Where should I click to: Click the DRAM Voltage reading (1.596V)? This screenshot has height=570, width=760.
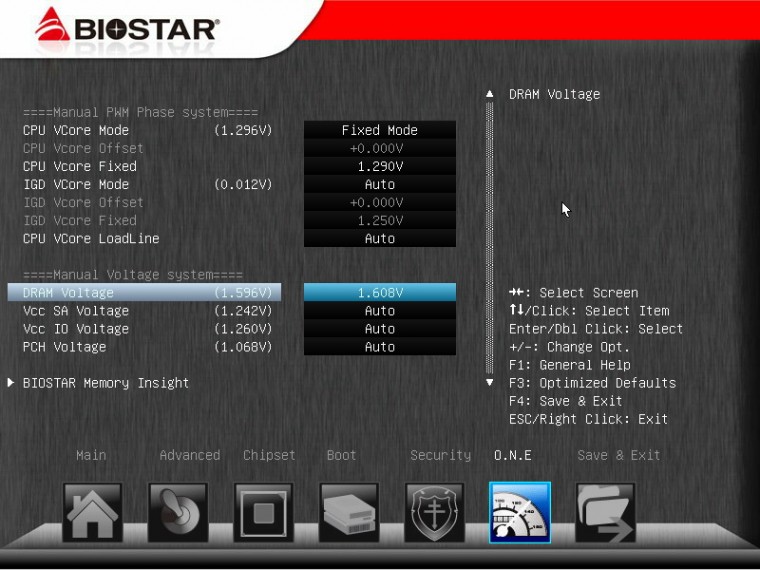coord(243,292)
